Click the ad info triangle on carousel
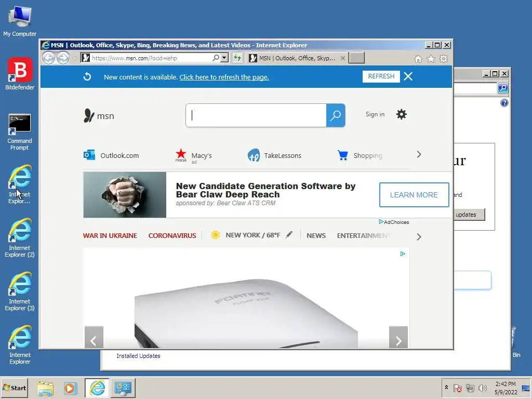This screenshot has height=399, width=532. click(x=403, y=254)
